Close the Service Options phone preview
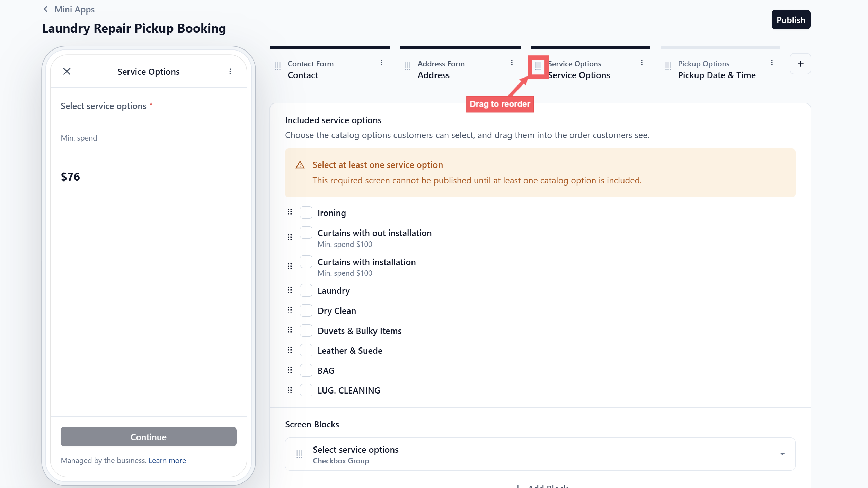Viewport: 868px width, 488px height. [x=67, y=72]
